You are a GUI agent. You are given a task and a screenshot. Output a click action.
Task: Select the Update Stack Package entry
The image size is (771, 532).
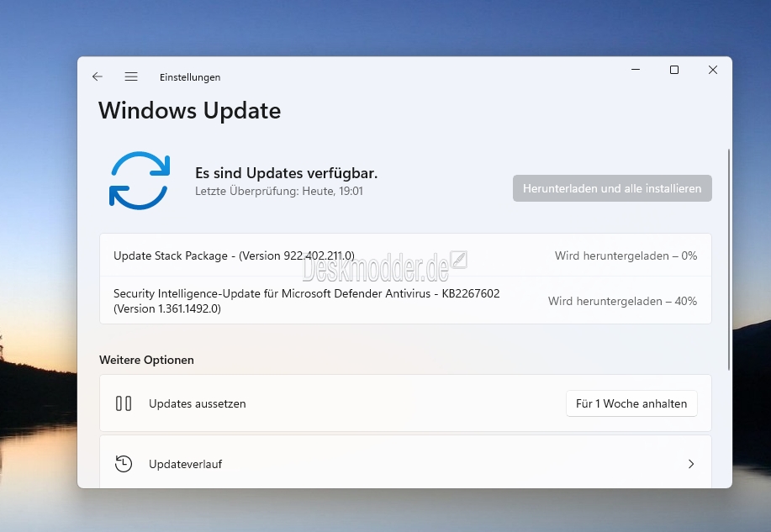click(x=405, y=255)
